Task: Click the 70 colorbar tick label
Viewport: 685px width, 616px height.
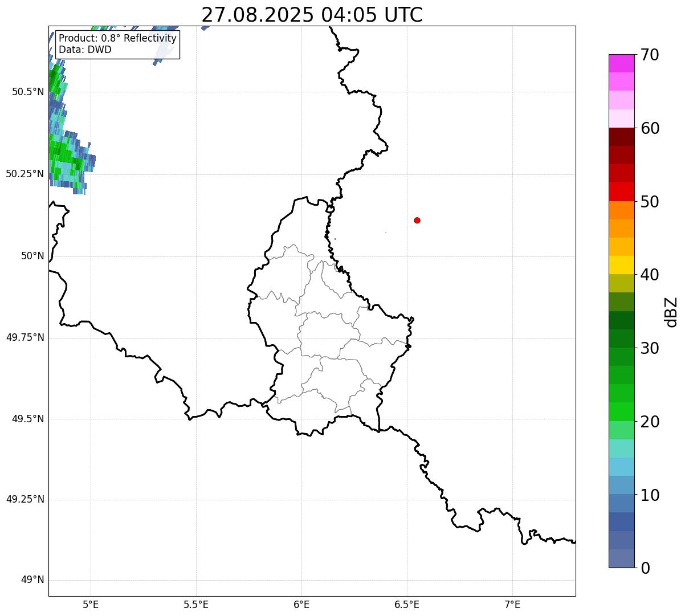Action: click(x=650, y=55)
